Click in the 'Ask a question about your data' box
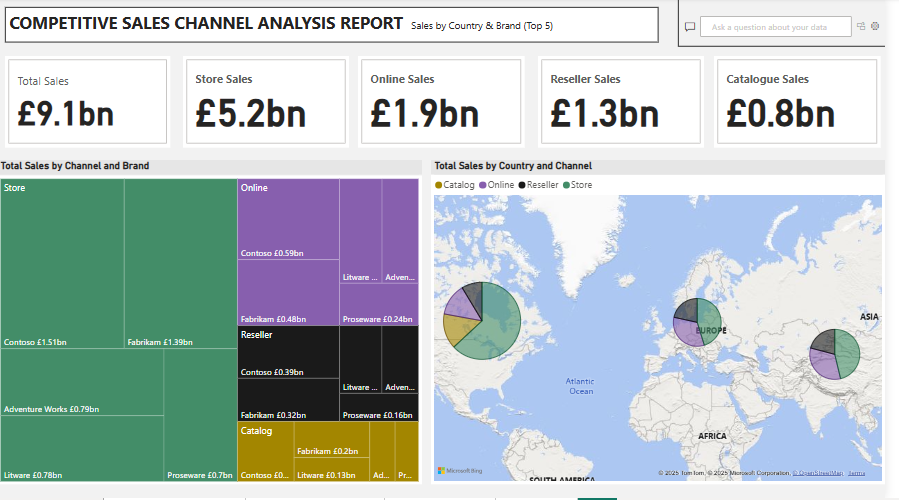 click(x=775, y=27)
